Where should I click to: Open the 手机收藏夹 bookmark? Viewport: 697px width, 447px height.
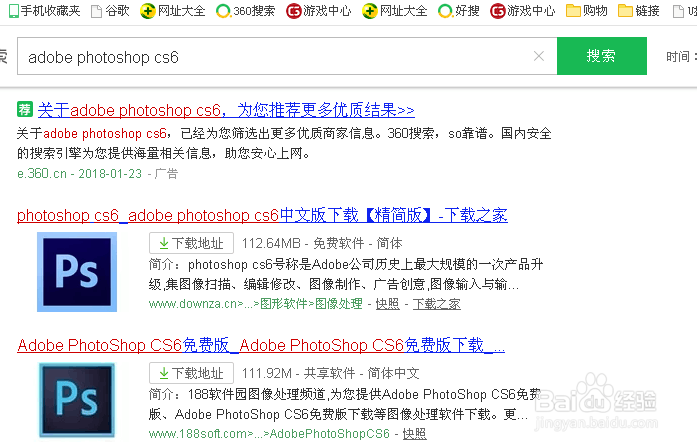45,11
